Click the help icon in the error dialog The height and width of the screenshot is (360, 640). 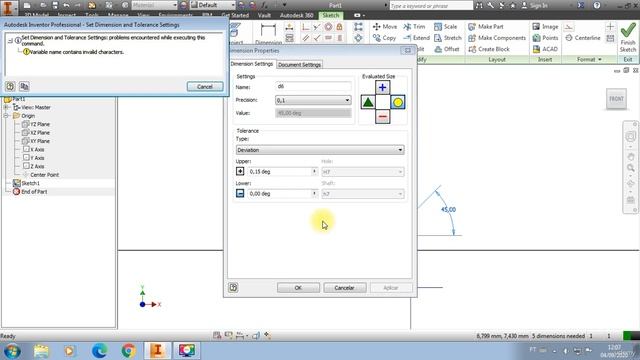click(x=10, y=86)
